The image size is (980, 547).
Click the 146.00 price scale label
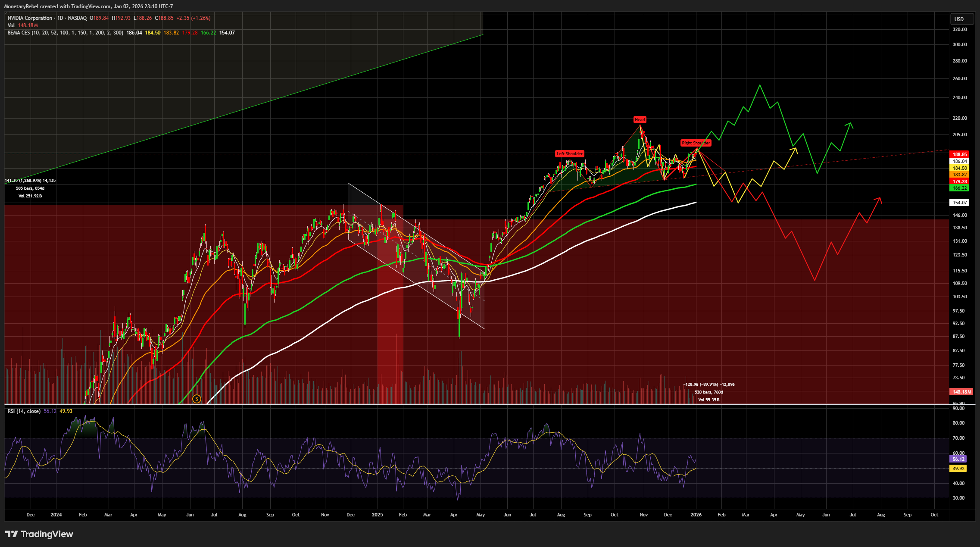click(960, 215)
